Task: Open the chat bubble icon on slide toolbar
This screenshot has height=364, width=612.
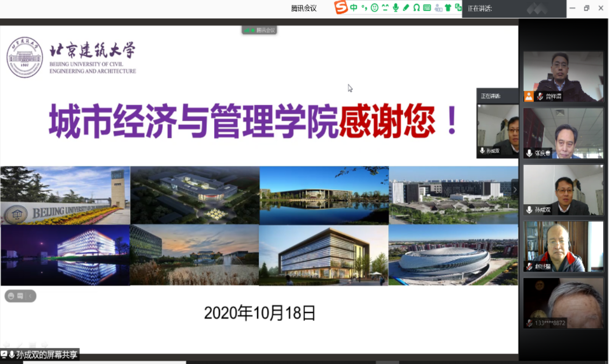Action: (20, 296)
